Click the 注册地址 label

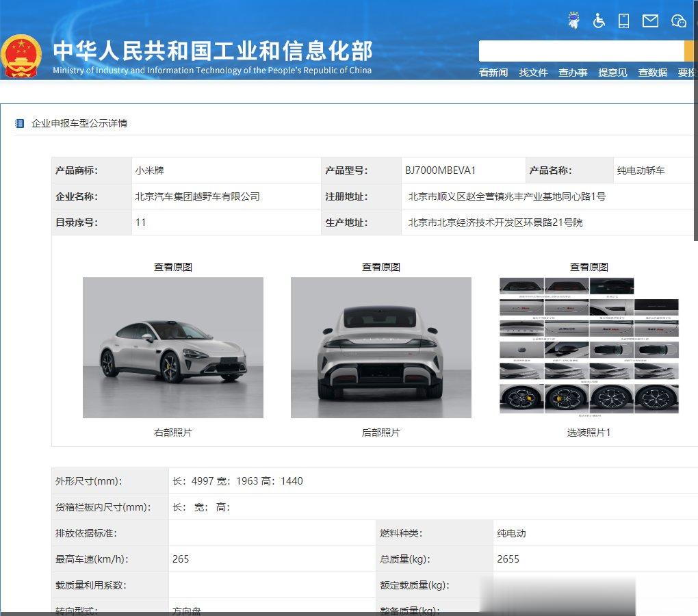pos(346,196)
